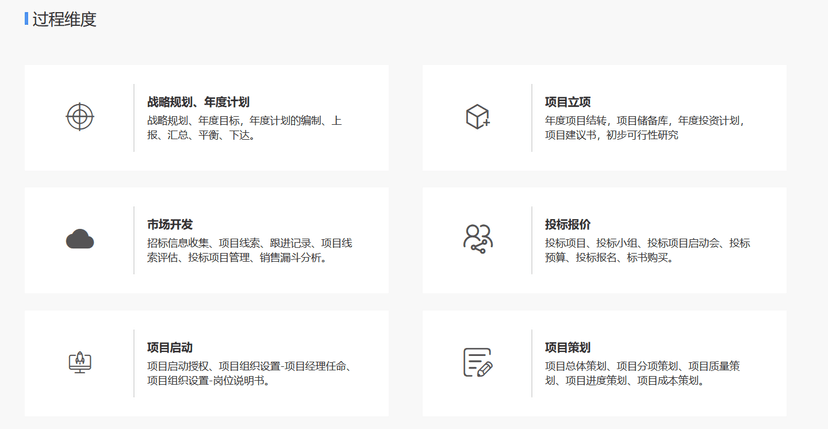Click the description beginning 招标信息收集

tap(250, 250)
